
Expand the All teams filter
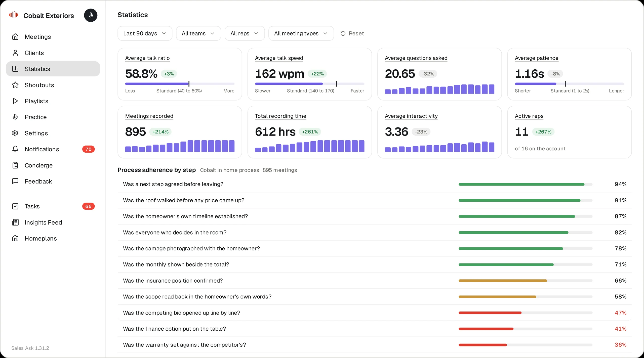pyautogui.click(x=198, y=33)
